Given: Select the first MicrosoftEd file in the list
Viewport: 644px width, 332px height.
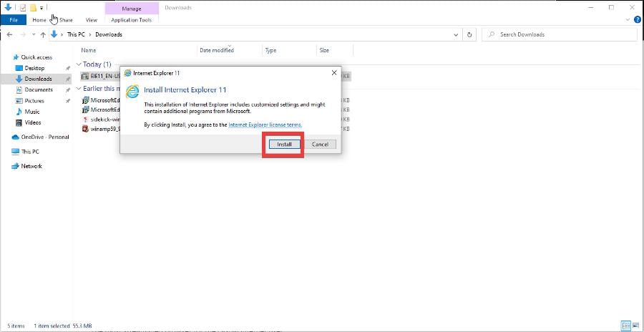Looking at the screenshot, I should (x=101, y=100).
